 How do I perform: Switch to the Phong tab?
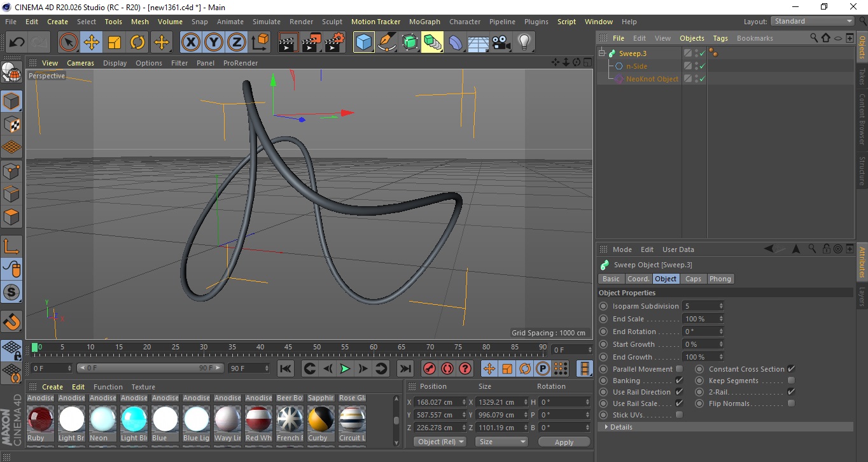pos(720,279)
